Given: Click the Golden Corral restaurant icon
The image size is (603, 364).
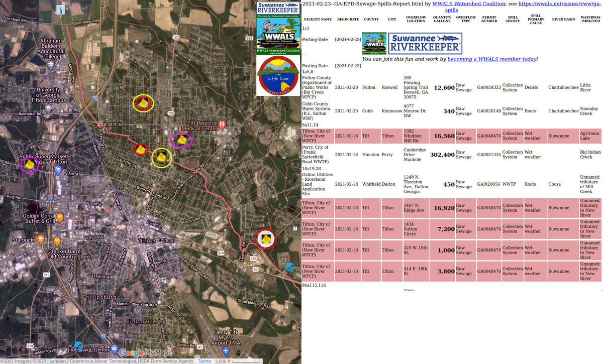Looking at the screenshot, I should point(60,217).
